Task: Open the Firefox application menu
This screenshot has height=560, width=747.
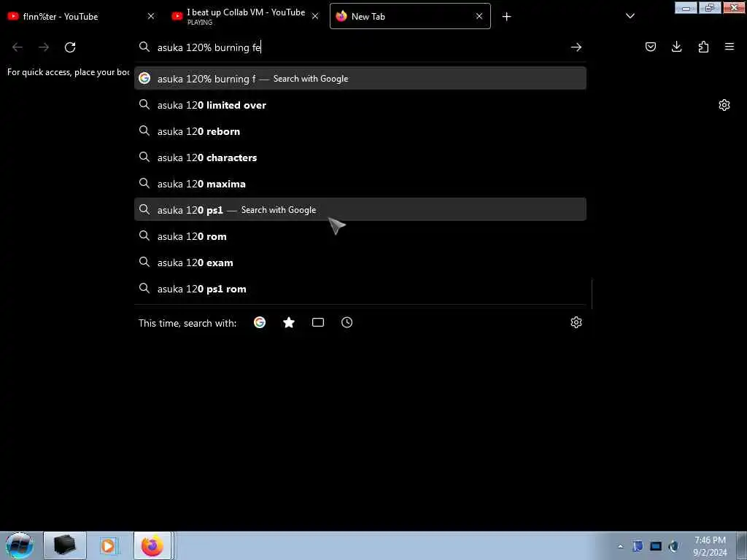Action: (729, 47)
